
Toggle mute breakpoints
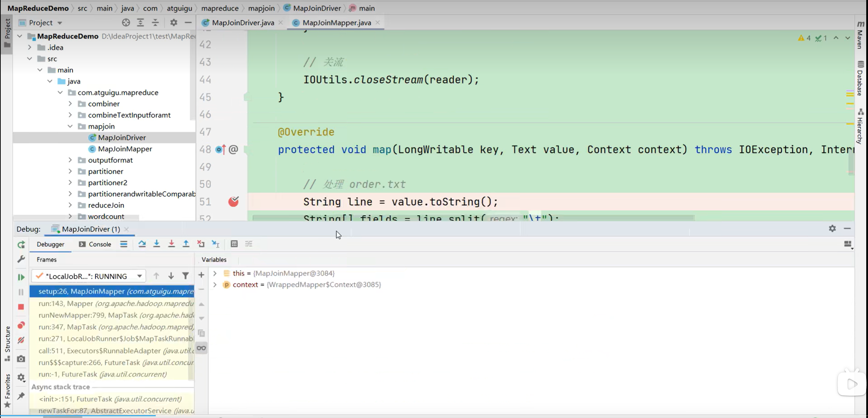(x=21, y=340)
